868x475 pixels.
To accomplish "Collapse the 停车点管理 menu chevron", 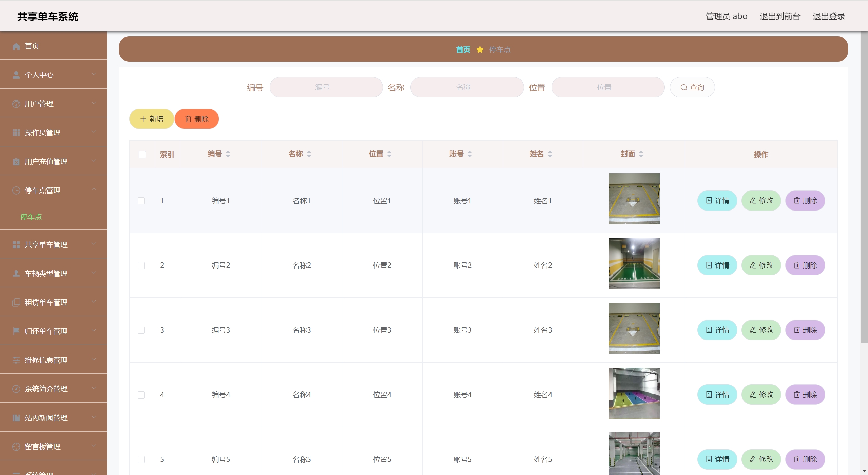I will pos(94,189).
